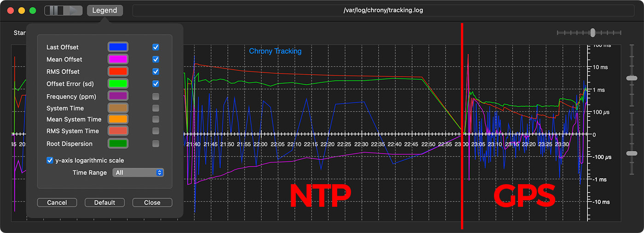This screenshot has width=644, height=233.
Task: Click the 1 ms y-axis label
Action: coord(600,90)
